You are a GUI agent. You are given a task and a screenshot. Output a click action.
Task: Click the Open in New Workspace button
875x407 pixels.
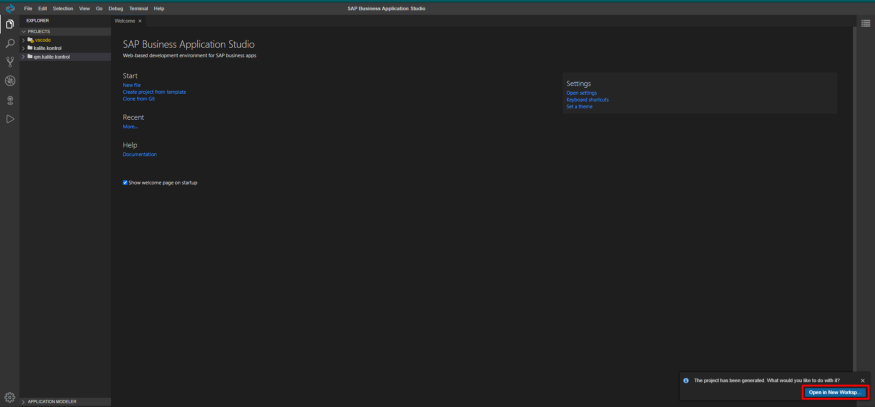(835, 392)
